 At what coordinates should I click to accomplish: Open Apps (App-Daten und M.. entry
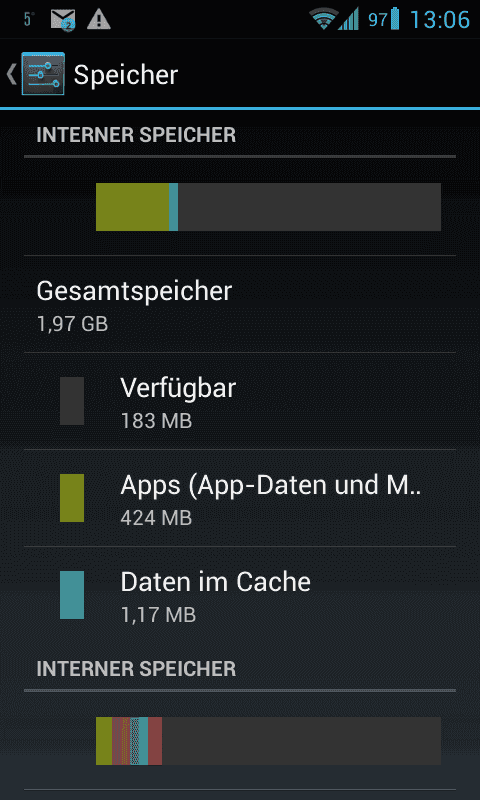click(x=240, y=498)
